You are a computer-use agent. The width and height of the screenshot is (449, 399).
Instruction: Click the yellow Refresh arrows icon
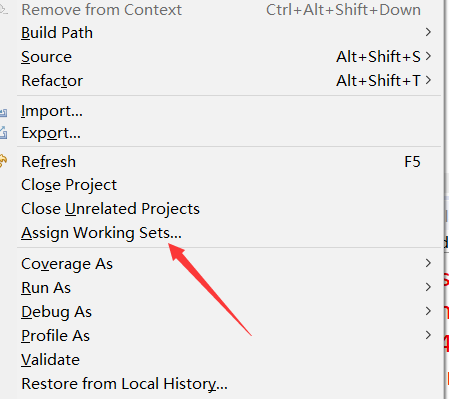tap(3, 161)
